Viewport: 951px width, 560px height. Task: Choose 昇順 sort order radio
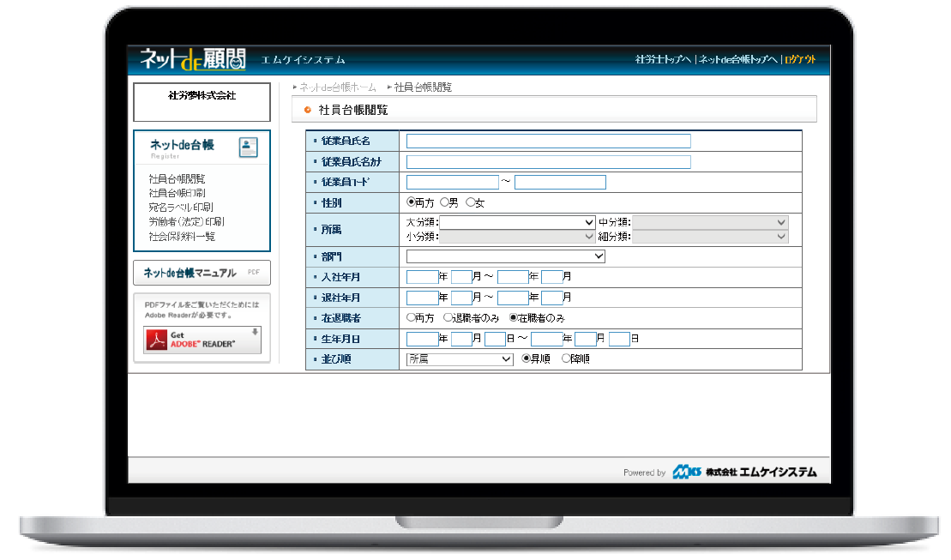coord(526,358)
